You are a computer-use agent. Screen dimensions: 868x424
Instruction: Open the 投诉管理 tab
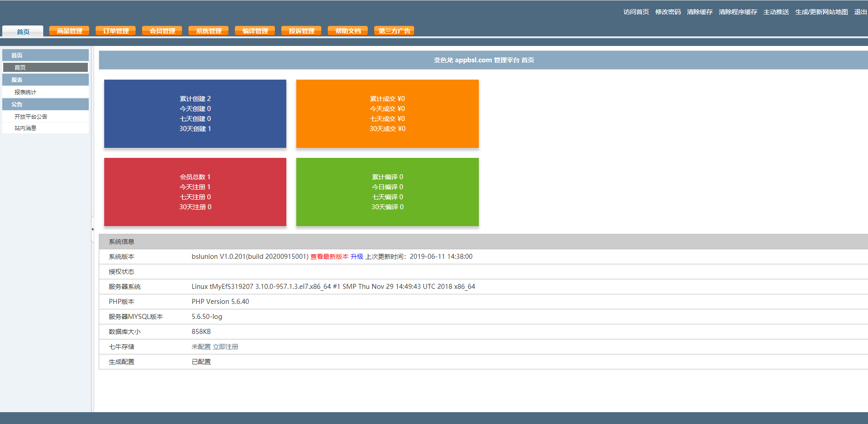[301, 31]
